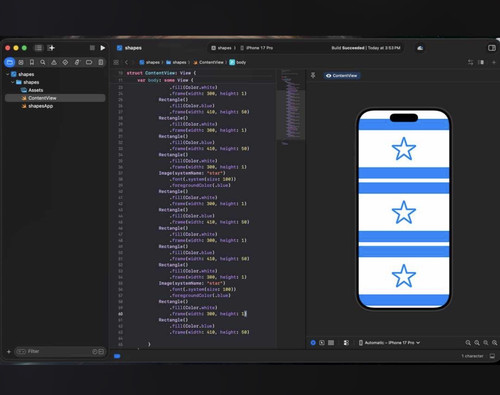Open the Bookmark navigator tab

(x=32, y=62)
